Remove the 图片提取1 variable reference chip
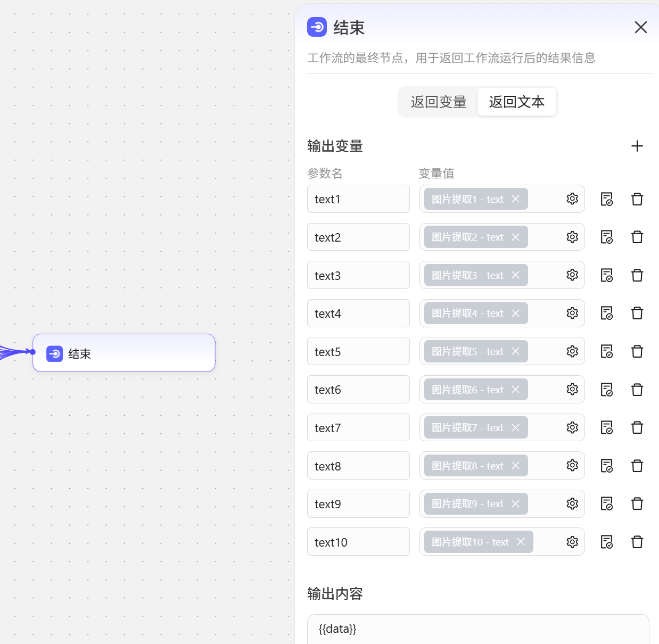The image size is (659, 644). click(515, 199)
